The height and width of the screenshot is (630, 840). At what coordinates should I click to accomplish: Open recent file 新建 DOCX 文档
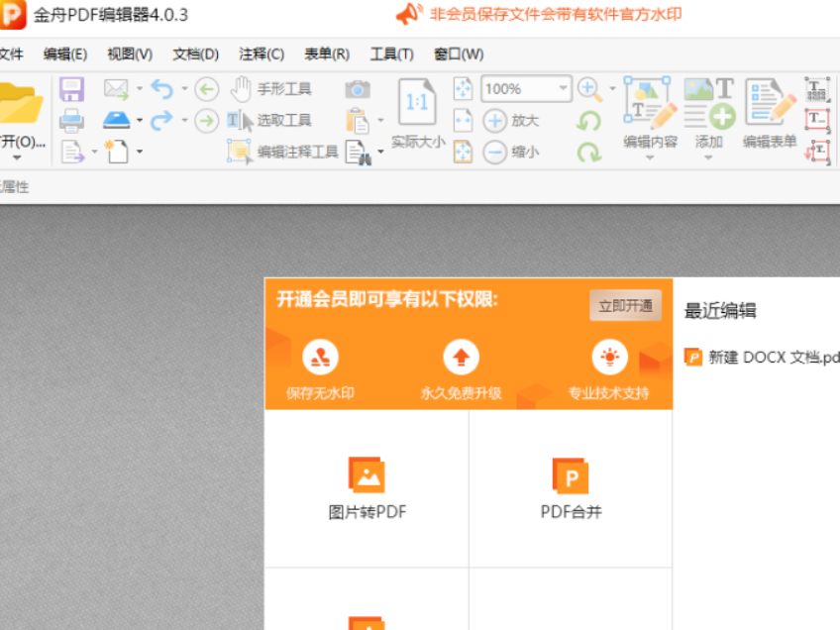763,358
